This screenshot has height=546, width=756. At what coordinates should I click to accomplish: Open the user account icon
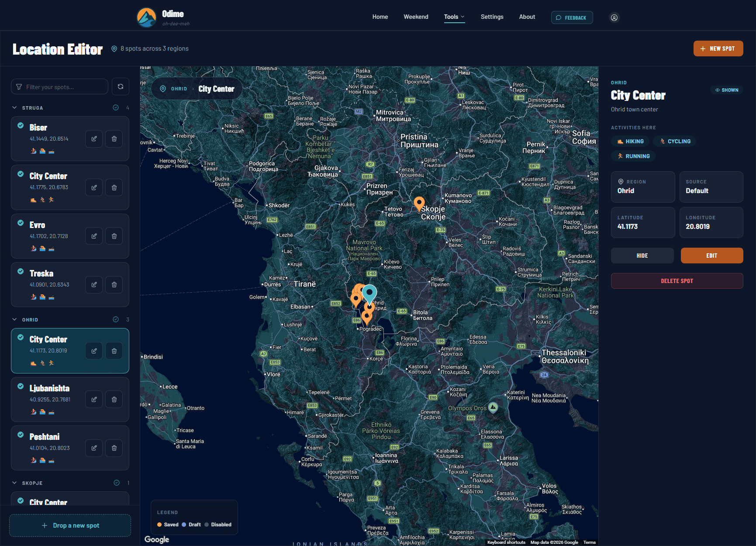[614, 17]
